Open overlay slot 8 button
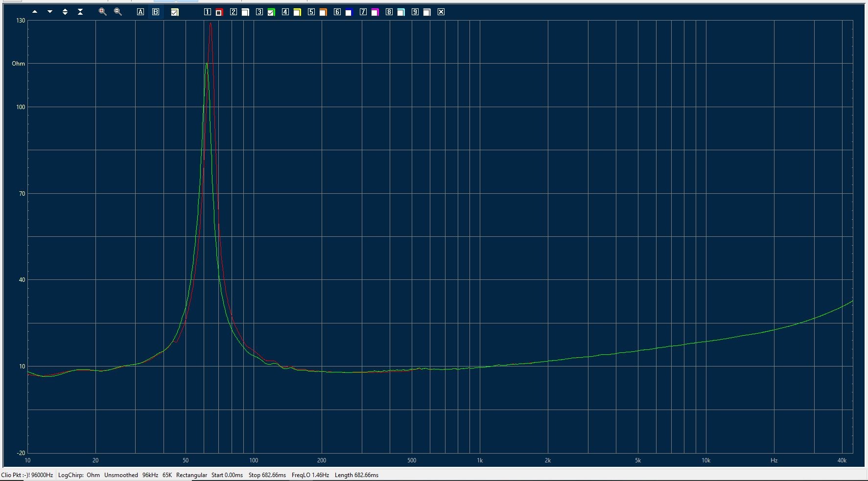 [389, 12]
